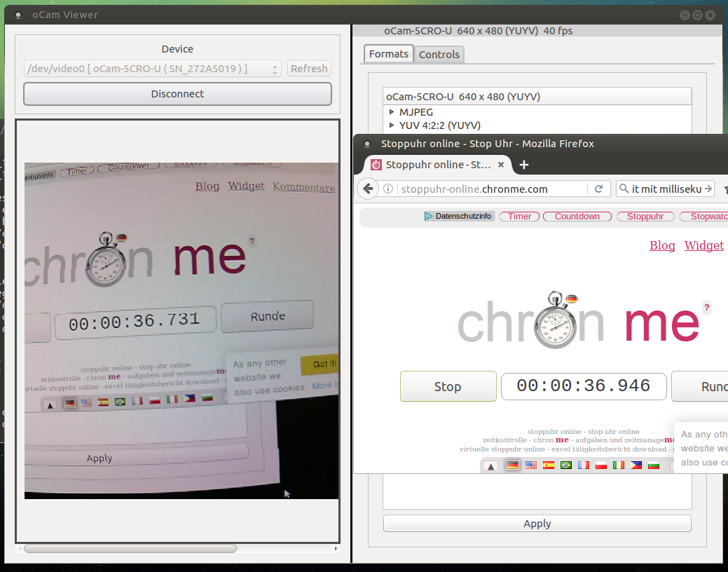Select the Stoppuhr online Firefox tab

point(437,165)
